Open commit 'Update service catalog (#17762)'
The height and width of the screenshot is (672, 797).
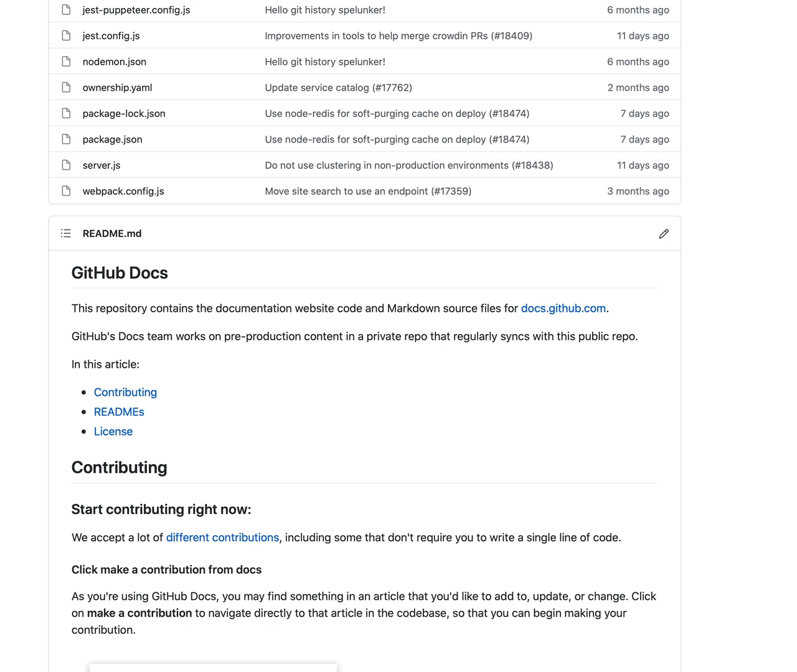338,87
